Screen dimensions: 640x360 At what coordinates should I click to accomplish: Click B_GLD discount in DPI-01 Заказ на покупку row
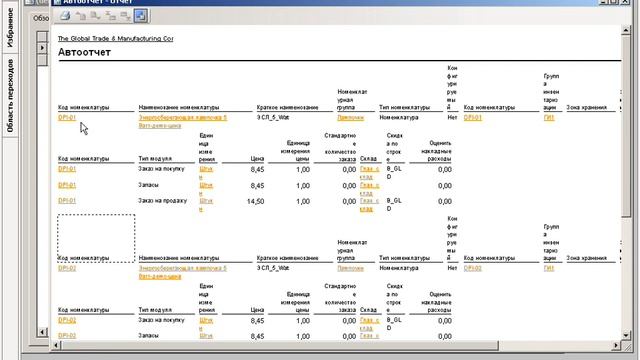394,173
